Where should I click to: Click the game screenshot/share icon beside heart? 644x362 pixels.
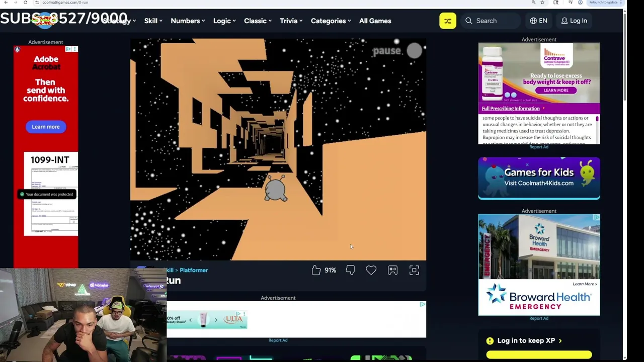(392, 270)
